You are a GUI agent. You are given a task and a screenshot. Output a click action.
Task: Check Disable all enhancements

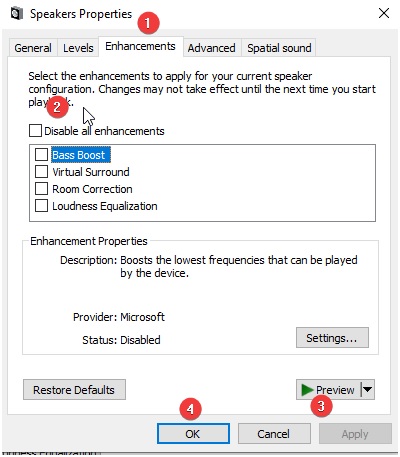point(35,131)
